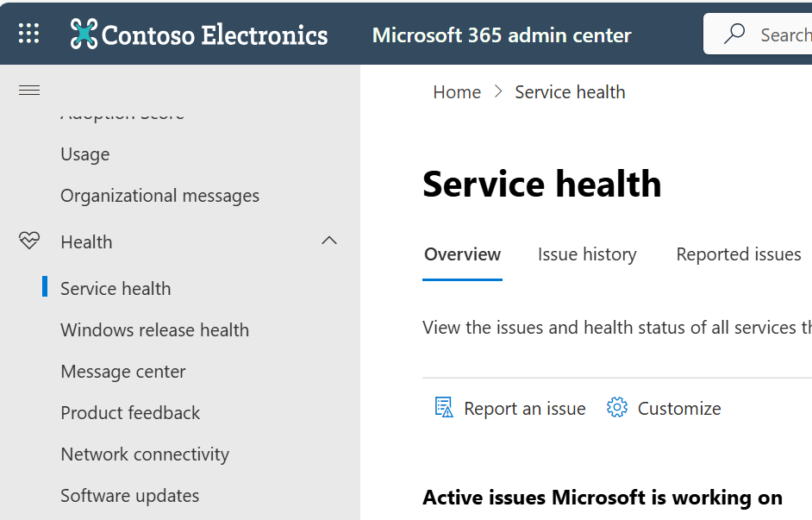
Task: Click the Report an issue button
Action: click(509, 408)
